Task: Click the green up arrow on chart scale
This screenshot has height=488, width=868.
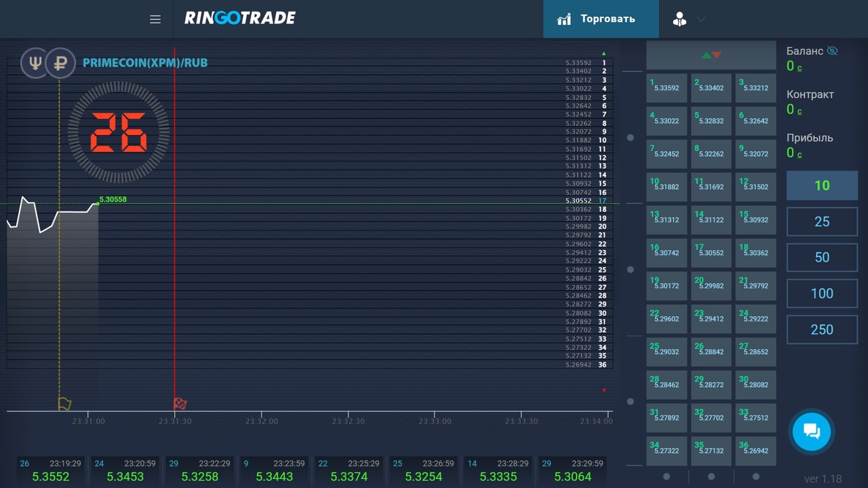Action: pos(604,53)
